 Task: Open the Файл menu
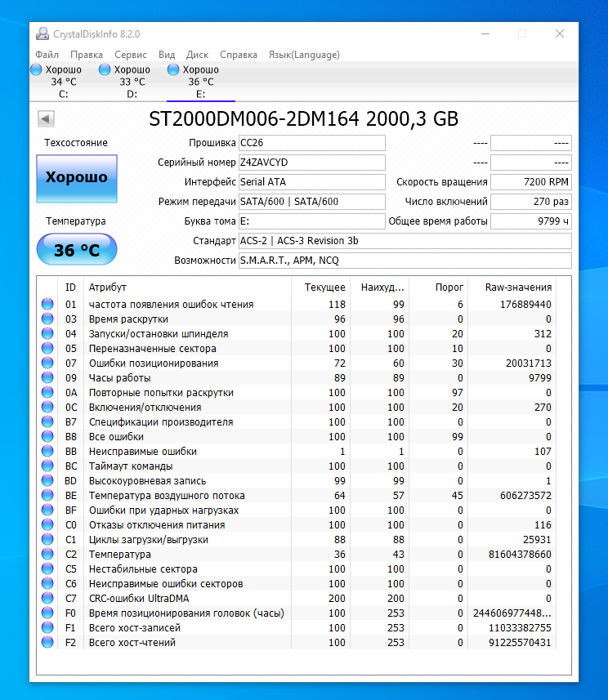pos(47,55)
